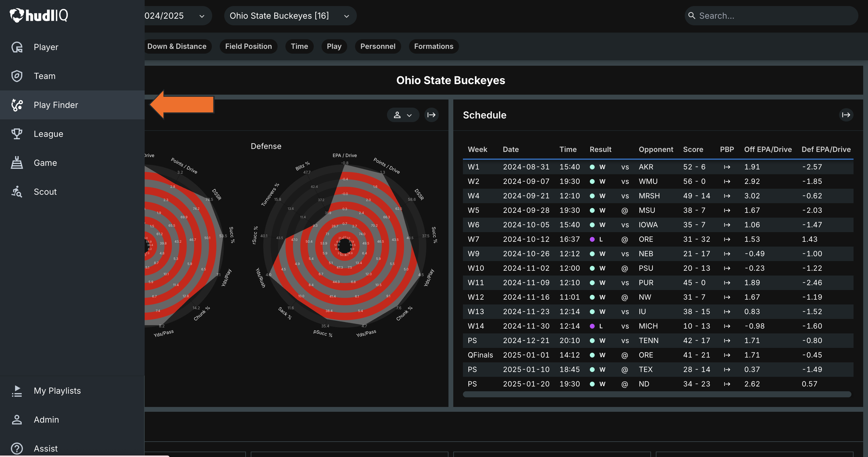Select the Personnel filter tab
The width and height of the screenshot is (868, 457).
point(378,46)
